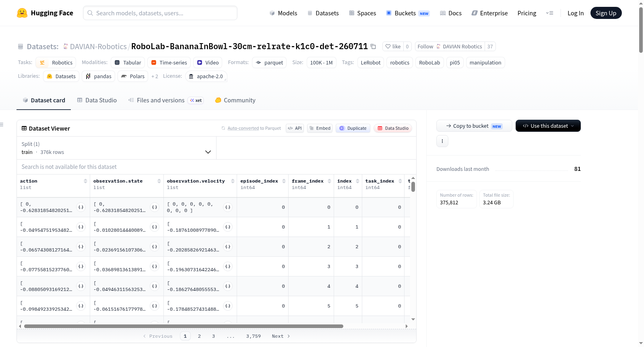The image size is (644, 347).
Task: Open Data Studio from viewer header
Action: tap(393, 128)
